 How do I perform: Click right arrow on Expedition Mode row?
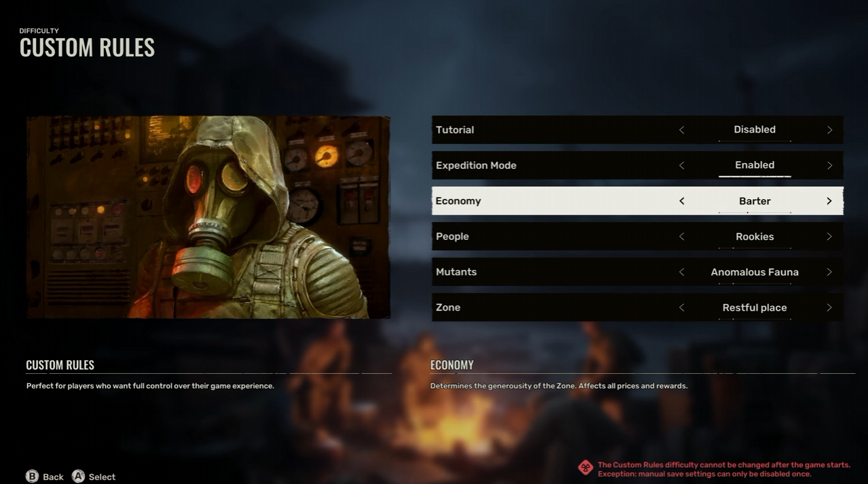[829, 165]
